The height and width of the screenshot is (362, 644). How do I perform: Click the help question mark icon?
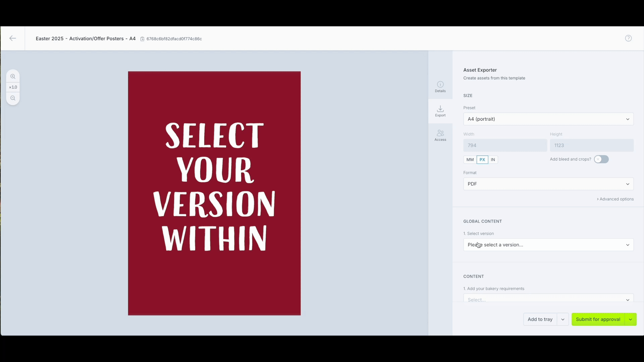point(628,38)
